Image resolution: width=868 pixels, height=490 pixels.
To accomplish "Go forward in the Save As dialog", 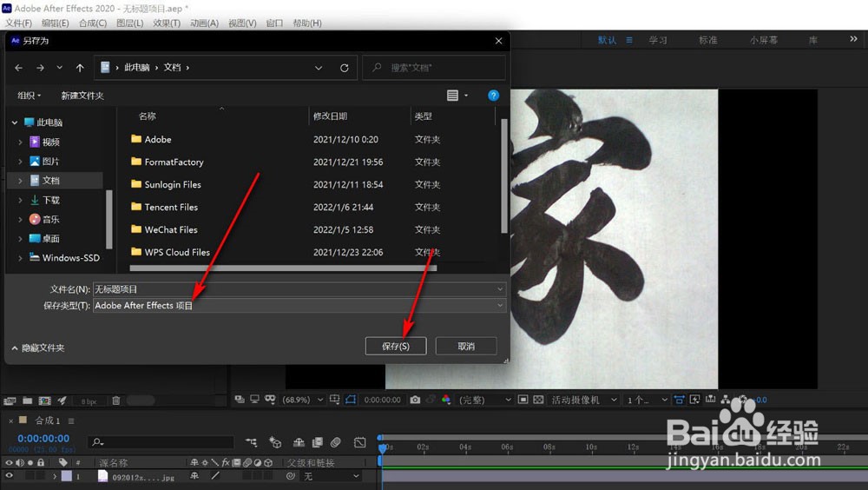I will click(40, 68).
